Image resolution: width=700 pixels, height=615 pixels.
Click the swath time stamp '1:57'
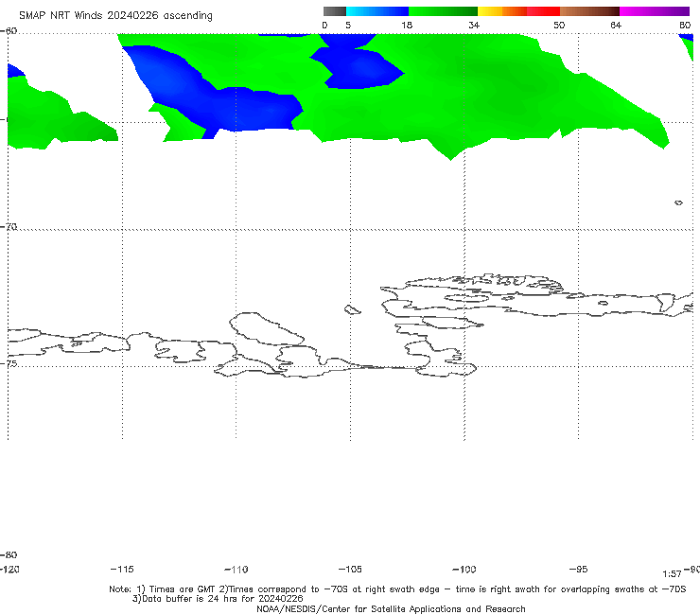[x=672, y=574]
